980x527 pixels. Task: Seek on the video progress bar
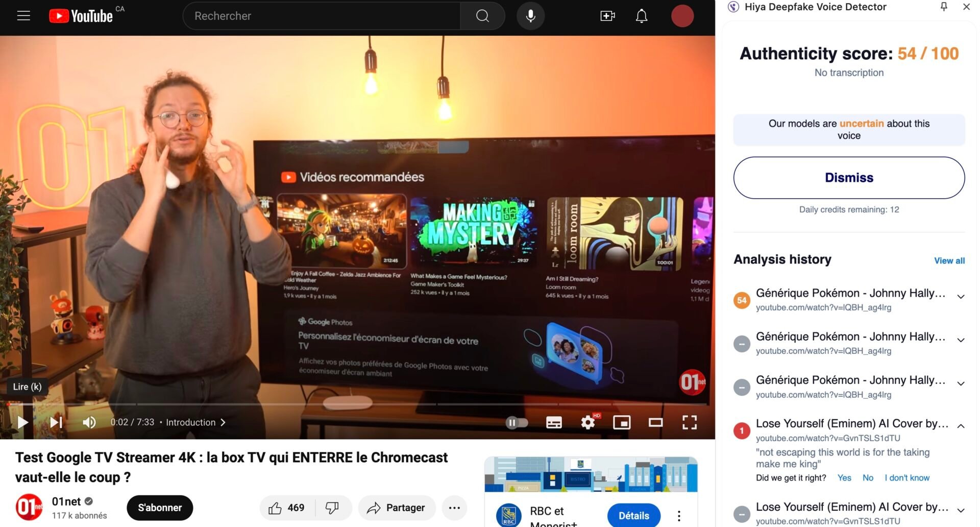click(x=357, y=404)
